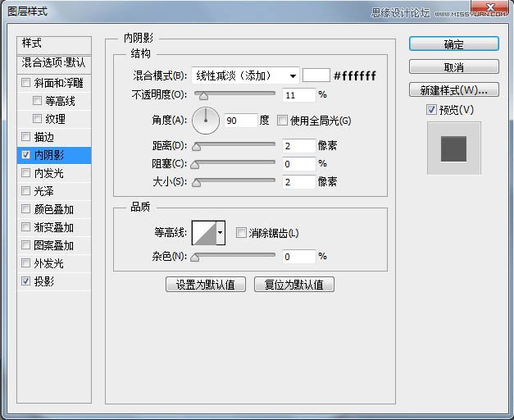Click 复位为默认值 button
This screenshot has height=420, width=514.
[x=294, y=285]
